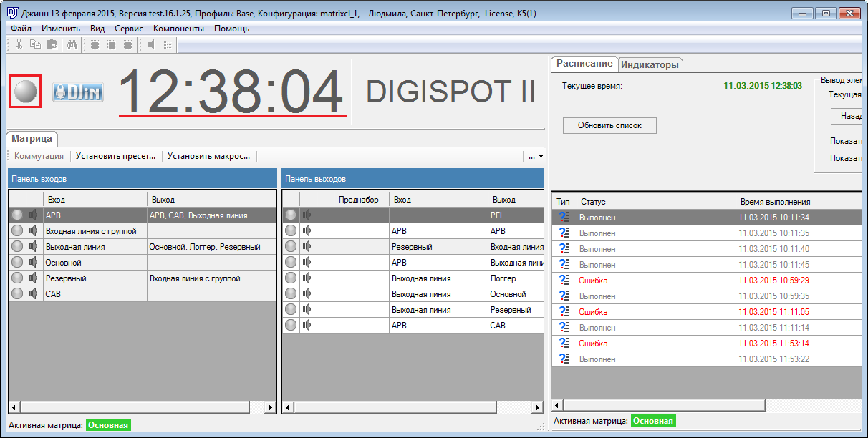Click the green current time 11.03.2015 12:38:03

click(763, 86)
